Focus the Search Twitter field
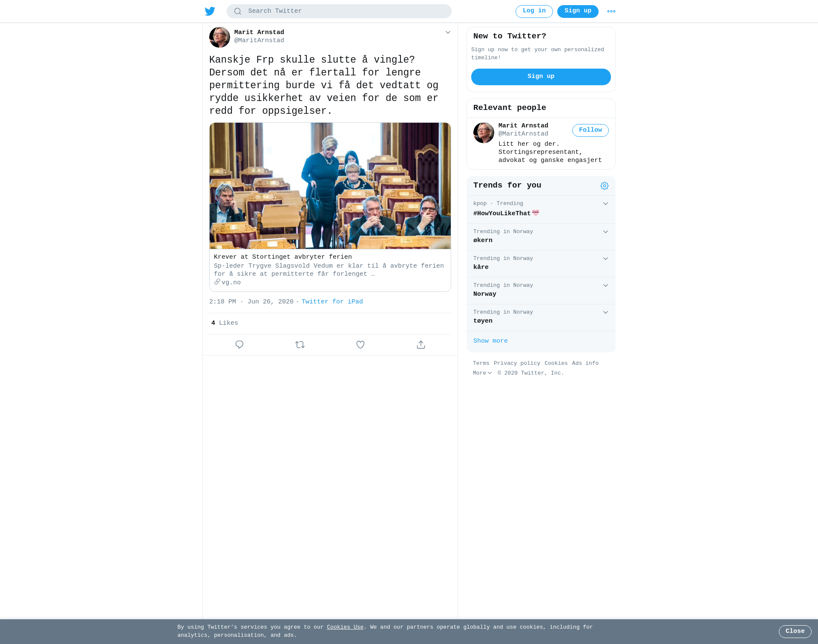 pos(339,12)
